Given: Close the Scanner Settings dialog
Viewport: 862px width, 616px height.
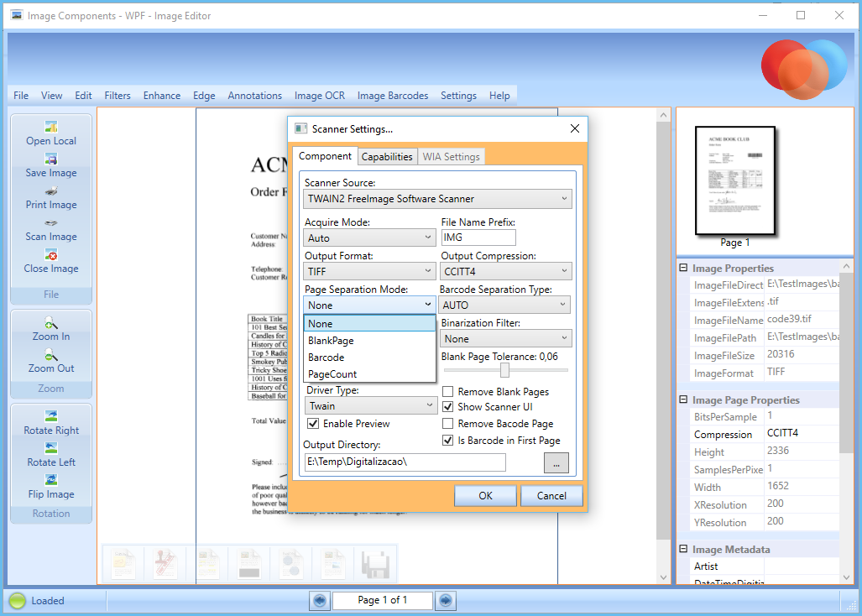Looking at the screenshot, I should tap(574, 128).
